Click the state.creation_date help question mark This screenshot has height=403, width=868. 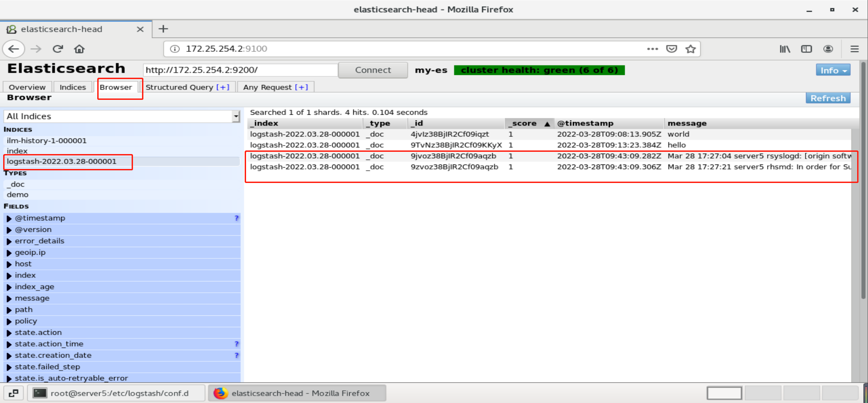pos(237,356)
